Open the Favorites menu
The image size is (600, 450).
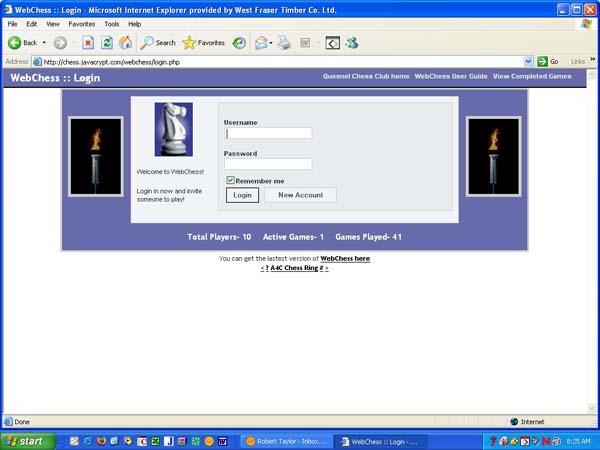(82, 24)
